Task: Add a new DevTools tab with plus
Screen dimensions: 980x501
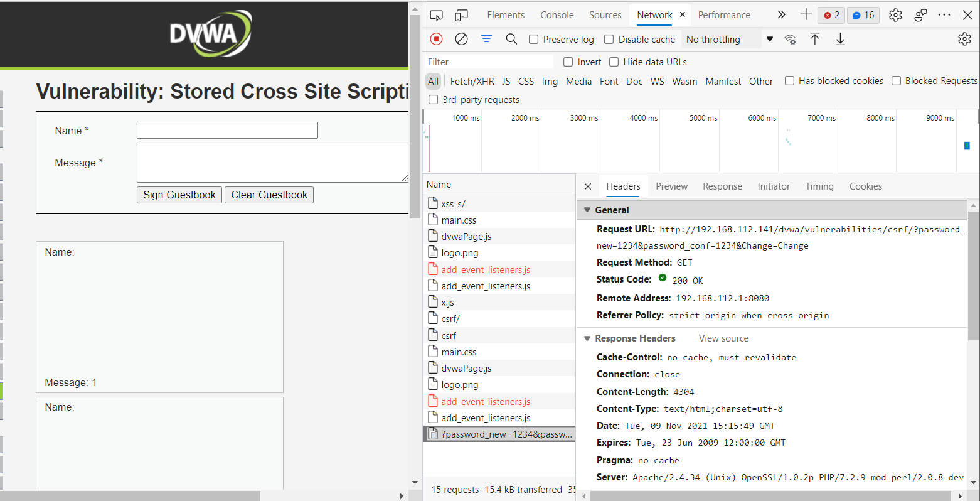Action: (806, 14)
